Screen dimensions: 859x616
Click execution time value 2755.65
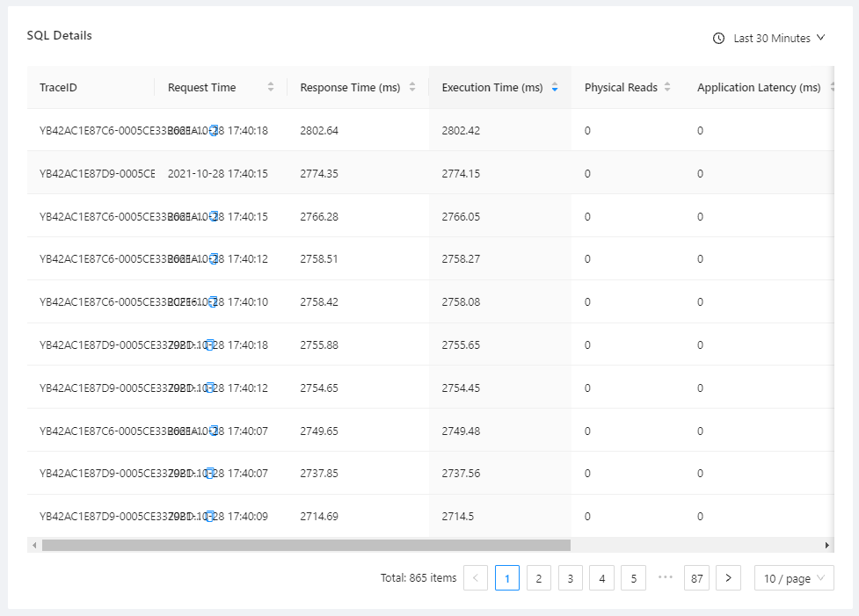[461, 345]
